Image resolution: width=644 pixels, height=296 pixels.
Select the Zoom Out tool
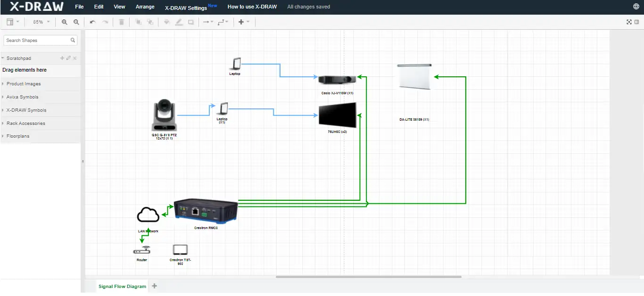pos(76,22)
